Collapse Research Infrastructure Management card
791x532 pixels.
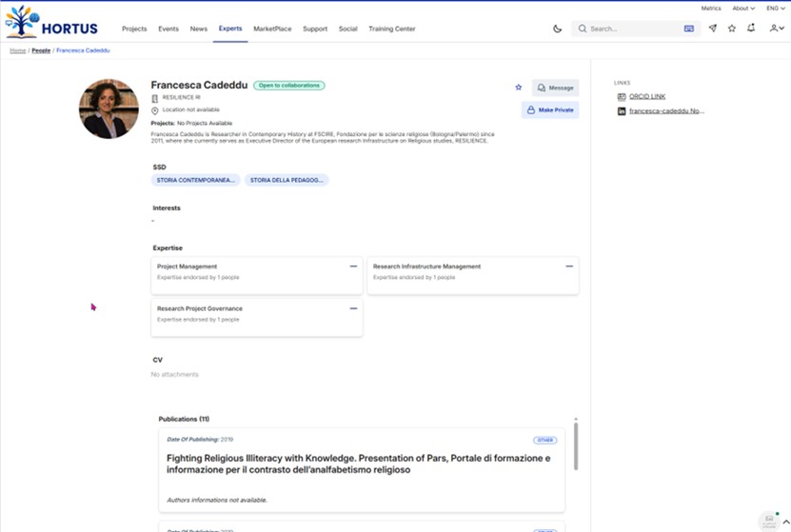569,266
